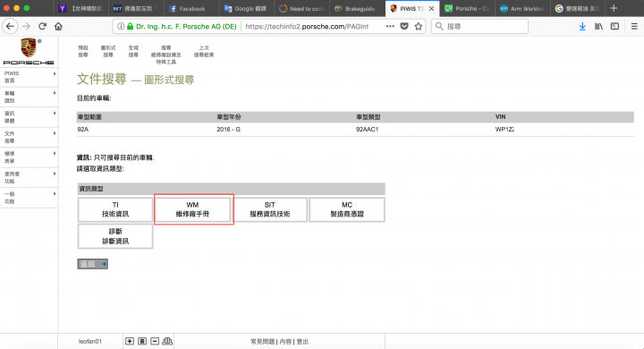This screenshot has width=644, height=349.
Task: Open the Firefox hamburger menu
Action: [x=634, y=26]
